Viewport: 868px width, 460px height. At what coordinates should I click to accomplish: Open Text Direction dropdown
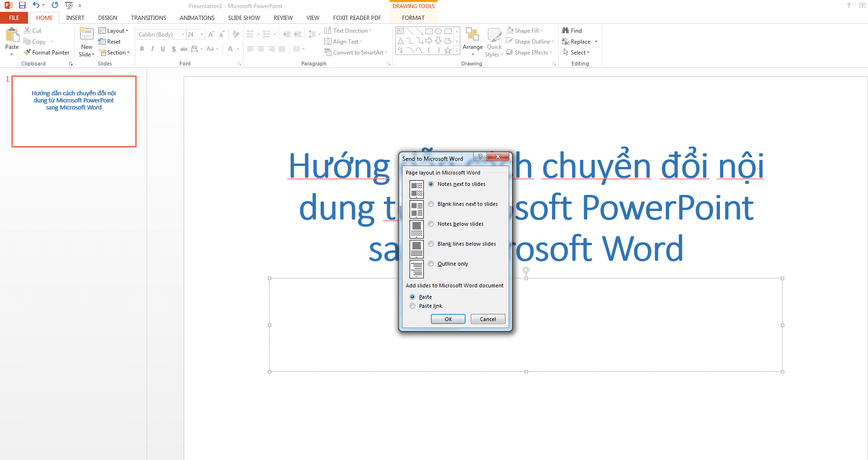pos(348,31)
